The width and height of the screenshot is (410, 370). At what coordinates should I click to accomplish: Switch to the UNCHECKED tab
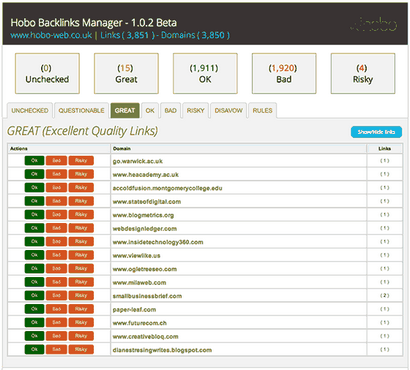pos(30,110)
